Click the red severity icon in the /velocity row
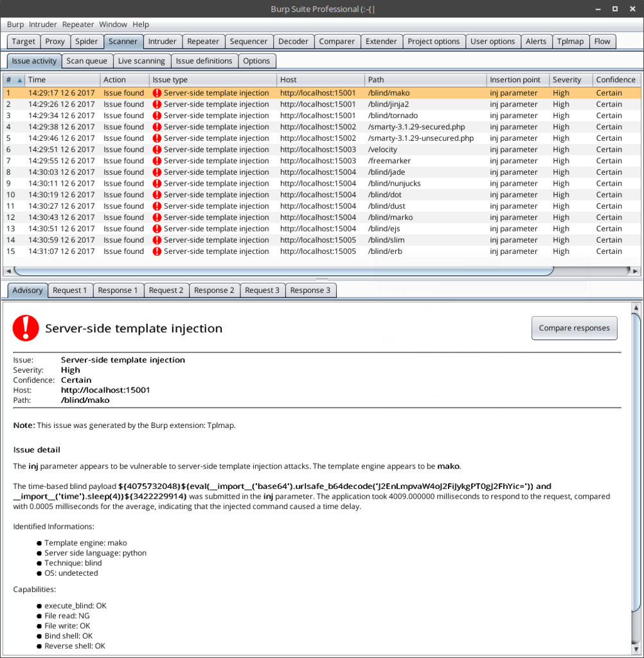Image resolution: width=644 pixels, height=658 pixels. click(x=157, y=149)
